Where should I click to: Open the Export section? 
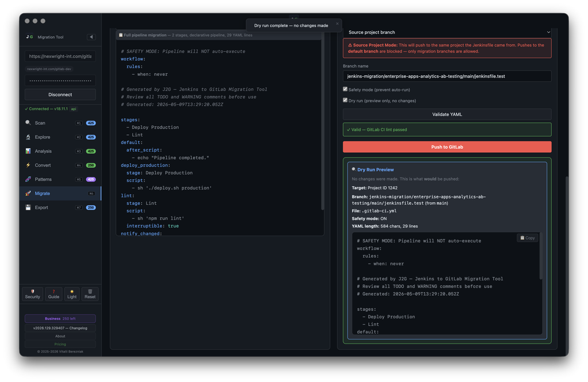[x=60, y=207]
